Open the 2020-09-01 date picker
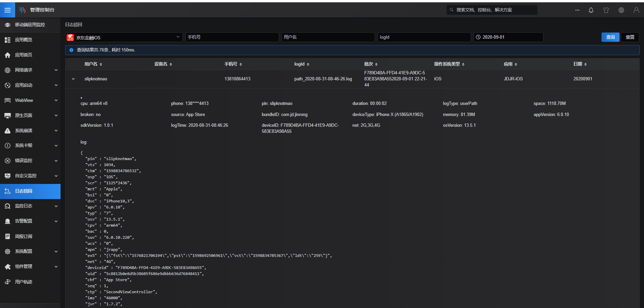Viewport: 644px width, 308px height. click(x=508, y=37)
